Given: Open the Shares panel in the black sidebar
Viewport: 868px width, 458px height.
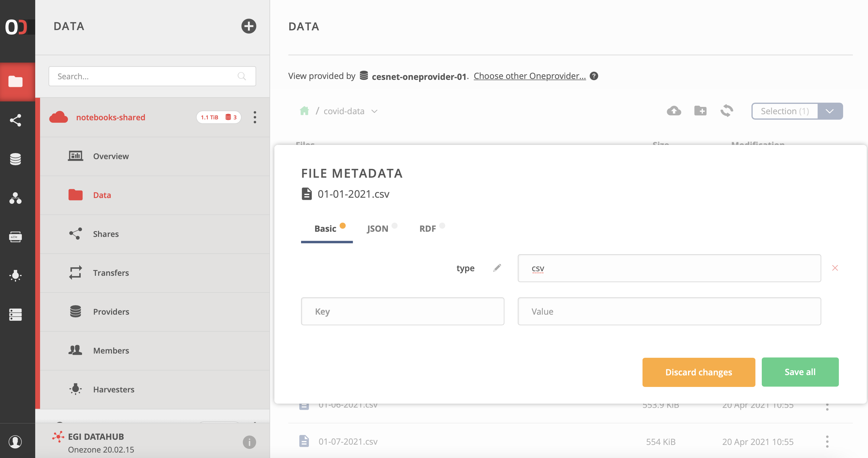Looking at the screenshot, I should coord(16,120).
